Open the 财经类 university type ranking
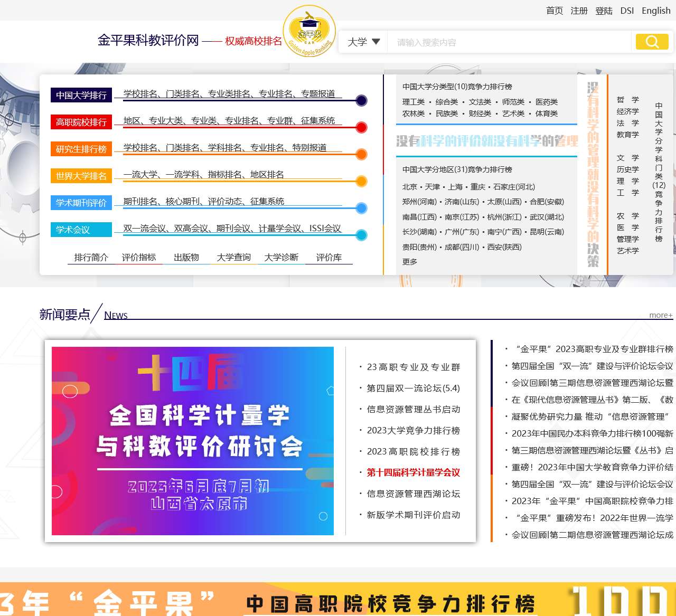Viewport: 676px width, 616px height. tap(480, 113)
